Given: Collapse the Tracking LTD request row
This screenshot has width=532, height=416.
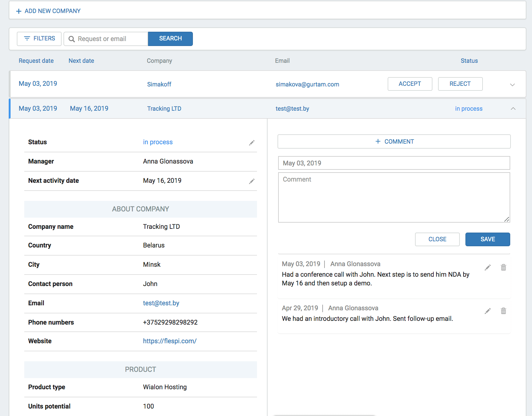Looking at the screenshot, I should [x=513, y=109].
